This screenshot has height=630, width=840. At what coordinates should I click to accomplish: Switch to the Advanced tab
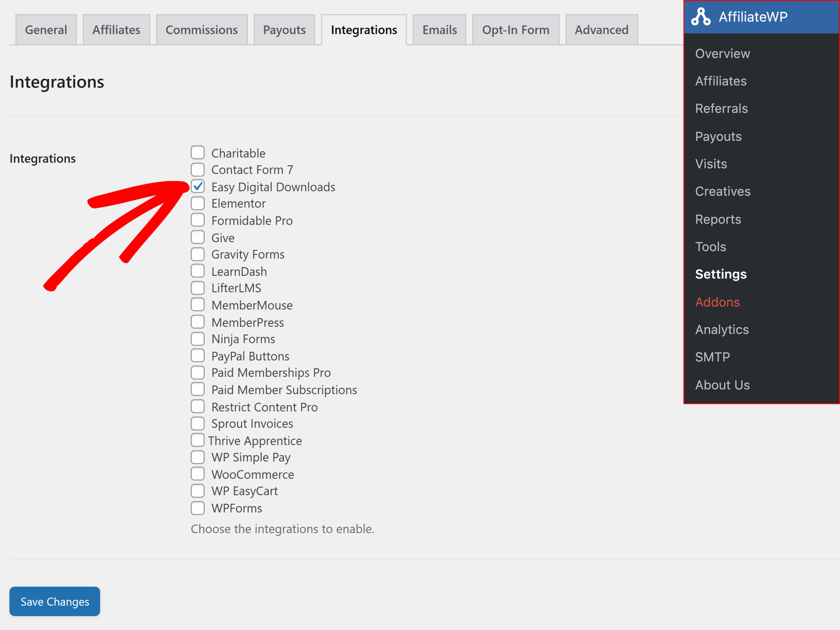tap(601, 29)
